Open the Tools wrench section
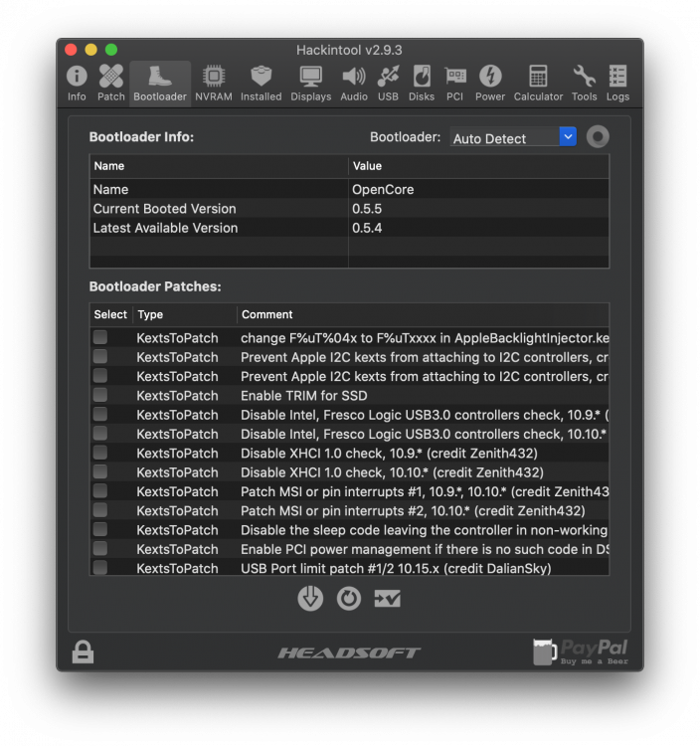 coord(584,84)
